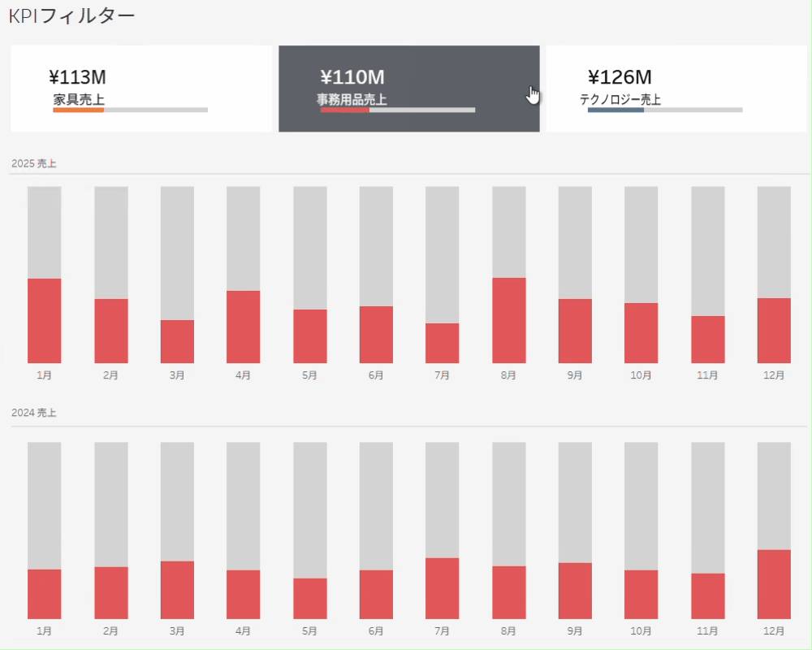Select the red 7月 bar in 2025 売上
Screen dimensions: 812x650
443,343
